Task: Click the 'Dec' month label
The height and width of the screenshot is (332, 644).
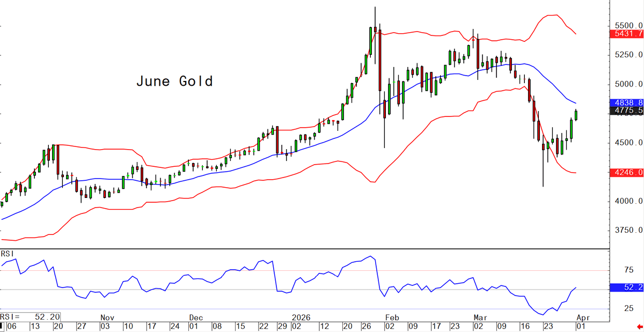Action: (195, 318)
